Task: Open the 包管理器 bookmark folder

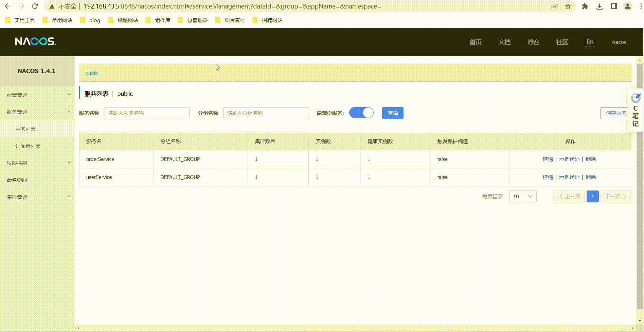Action: tap(193, 20)
